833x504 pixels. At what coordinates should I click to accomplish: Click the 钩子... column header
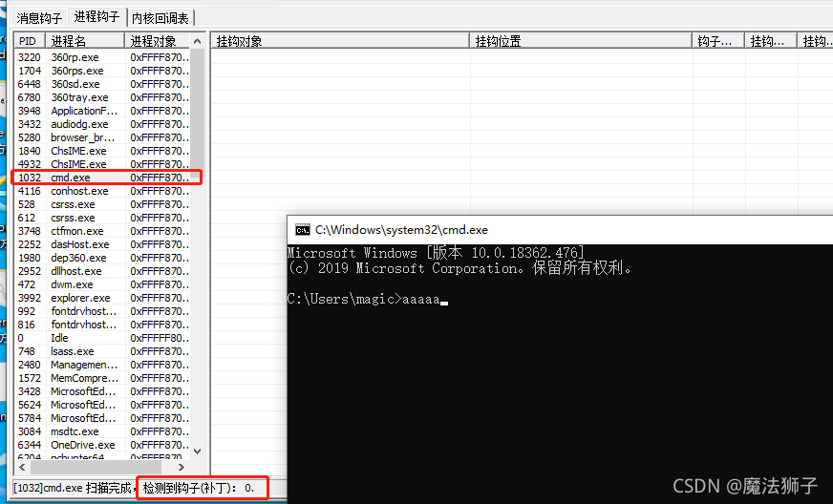pos(718,41)
